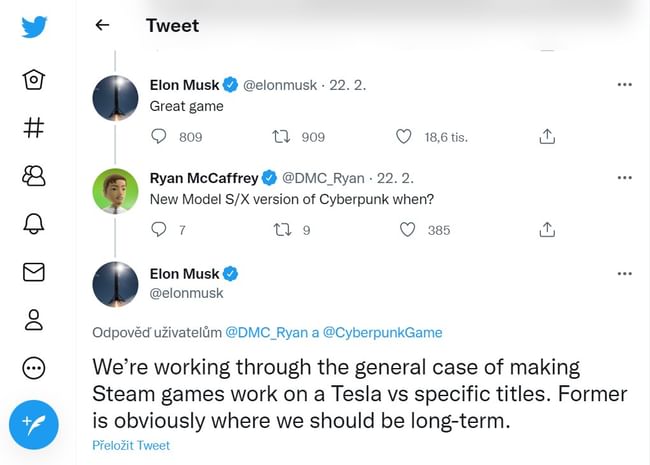Image resolution: width=650 pixels, height=465 pixels.
Task: Open more options on "Great game" tweet
Action: (x=625, y=85)
